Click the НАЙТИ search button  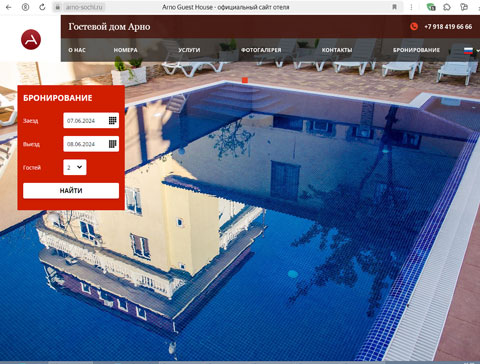tap(71, 191)
